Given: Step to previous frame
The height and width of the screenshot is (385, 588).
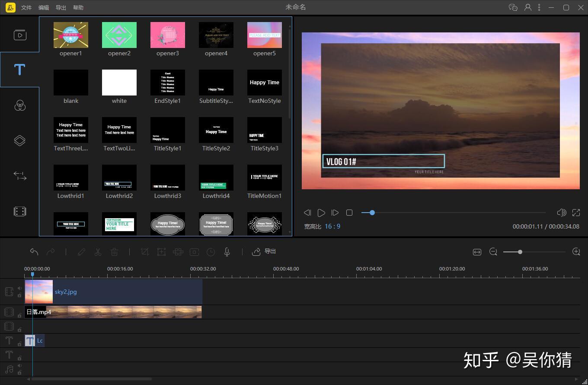Looking at the screenshot, I should click(x=307, y=213).
